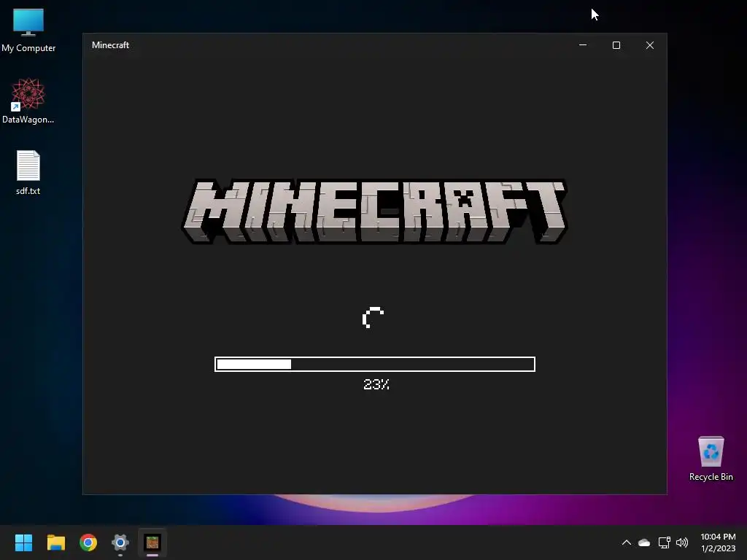This screenshot has width=747, height=560.
Task: Open the Windows Start menu
Action: click(x=23, y=542)
